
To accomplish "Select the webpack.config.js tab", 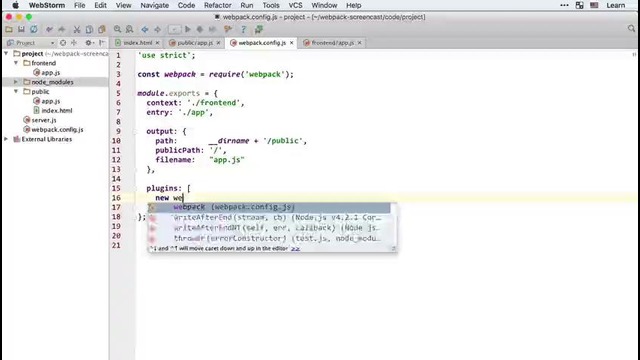I will 262,43.
